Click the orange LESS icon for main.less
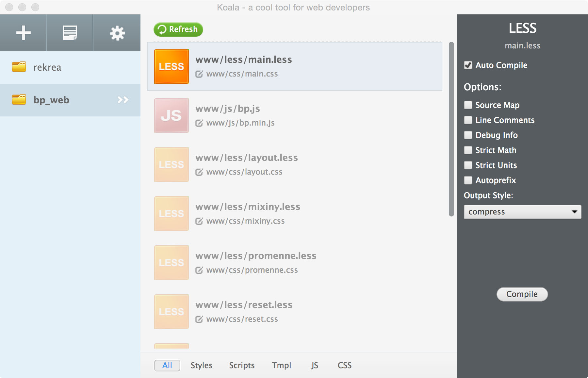The image size is (588, 378). click(171, 66)
